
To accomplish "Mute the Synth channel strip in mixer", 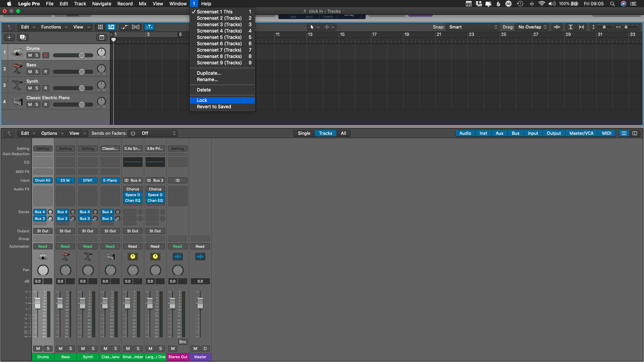I will [83, 349].
